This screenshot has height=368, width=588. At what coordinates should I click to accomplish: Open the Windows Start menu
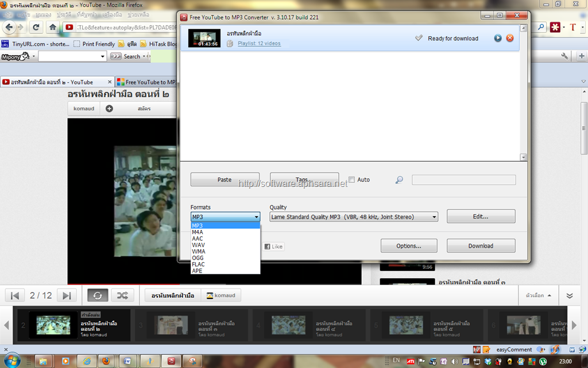click(x=13, y=361)
